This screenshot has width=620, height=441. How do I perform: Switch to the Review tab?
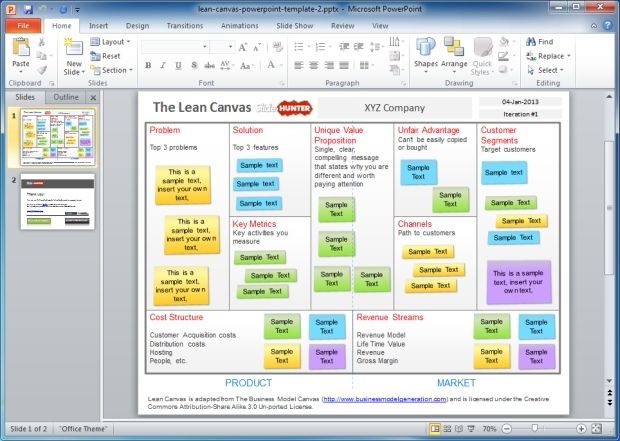pos(342,26)
